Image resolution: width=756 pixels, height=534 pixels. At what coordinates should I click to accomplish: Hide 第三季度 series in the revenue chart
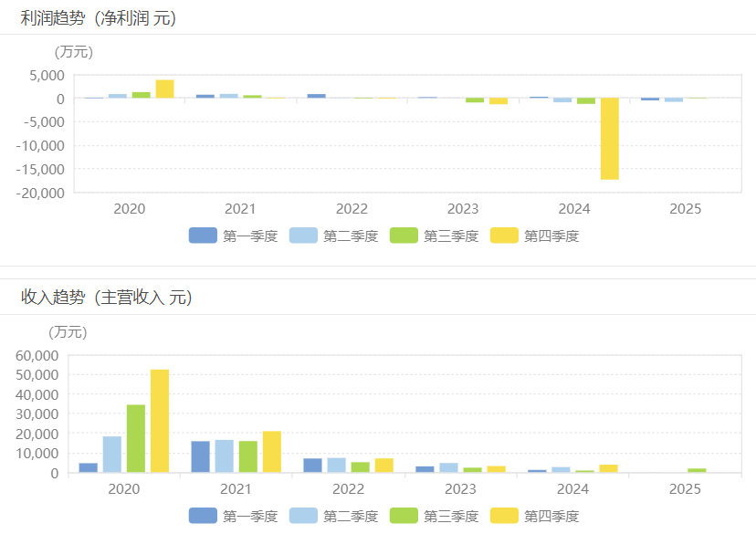(434, 516)
